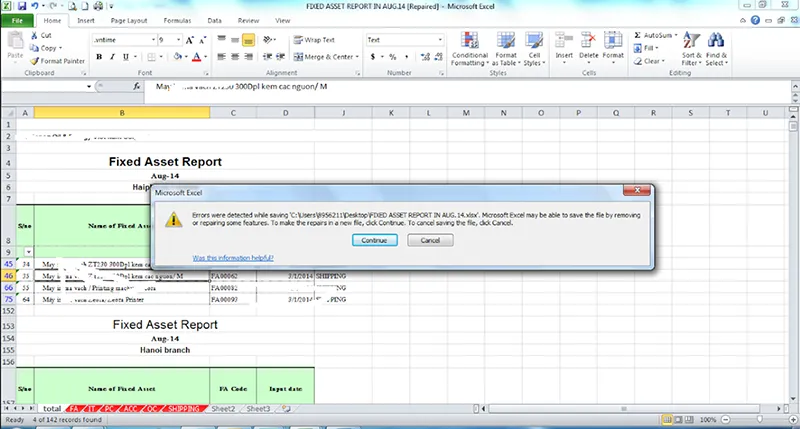Click the red Font Color button

pos(196,57)
